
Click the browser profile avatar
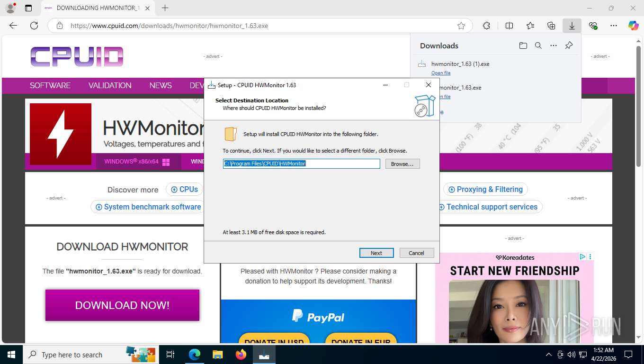(10, 8)
